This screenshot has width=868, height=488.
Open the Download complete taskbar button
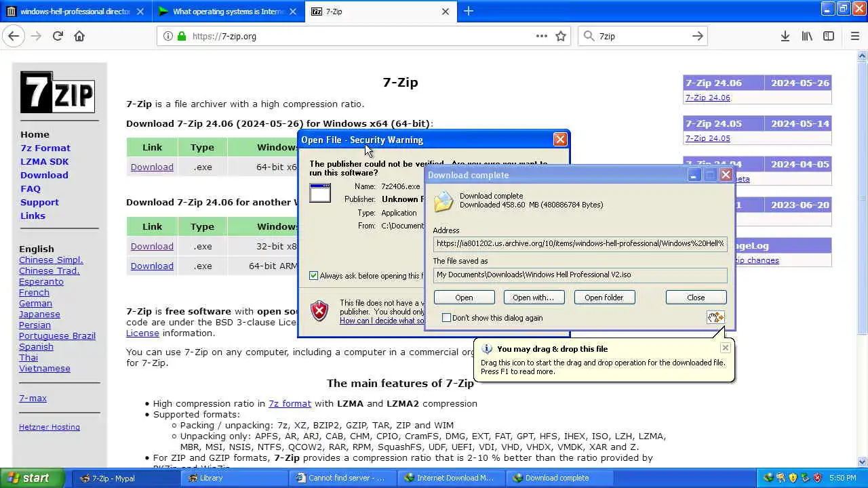559,478
